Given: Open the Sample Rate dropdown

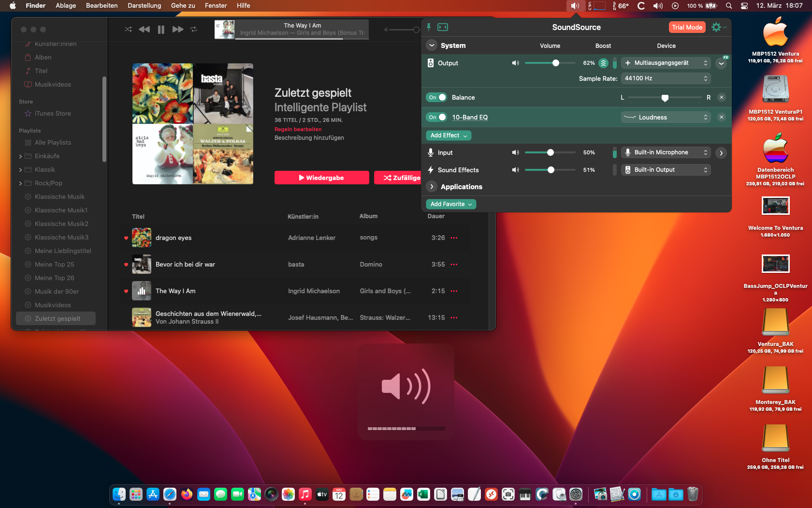Looking at the screenshot, I should point(666,78).
